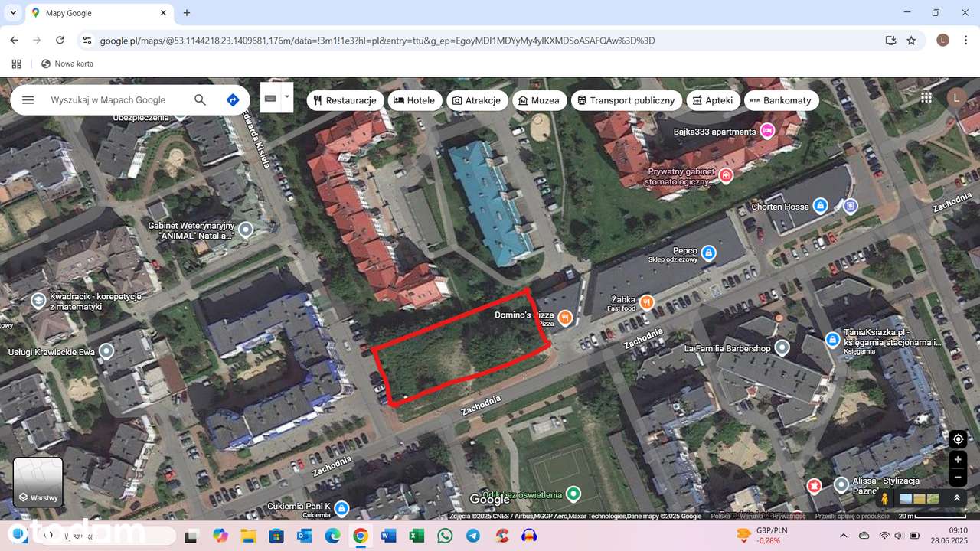Open the Cukiernia Pani K pin
This screenshot has width=980, height=551.
pos(341,507)
